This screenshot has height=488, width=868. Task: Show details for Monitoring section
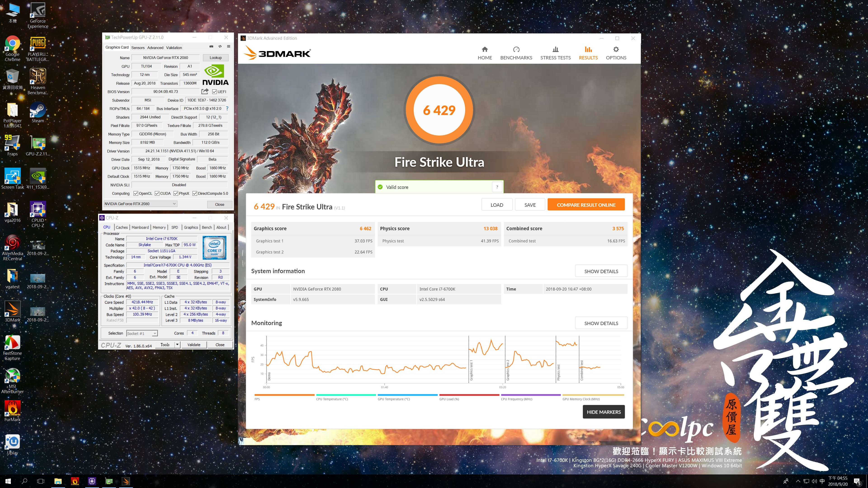coord(601,323)
